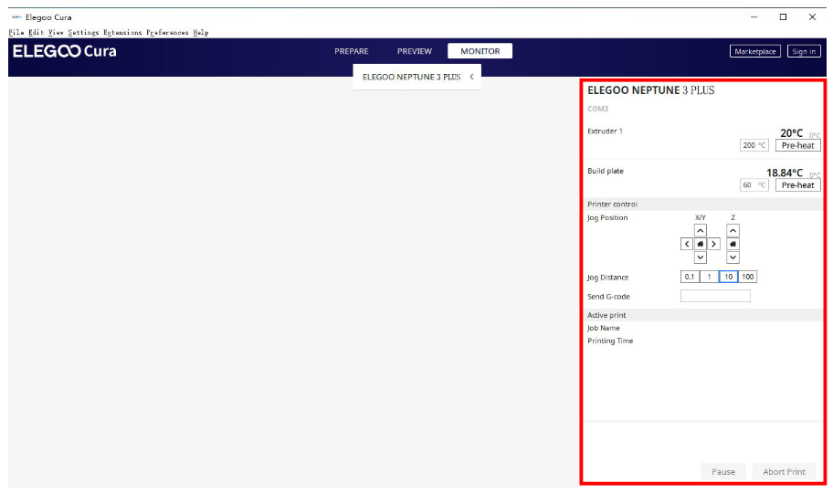Pre-heat Extruder 1
Viewport: 833px width, 504px height.
(798, 145)
